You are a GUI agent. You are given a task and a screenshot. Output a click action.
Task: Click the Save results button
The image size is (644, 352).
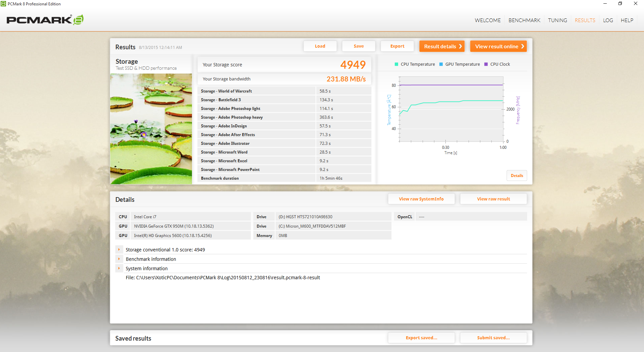tap(359, 46)
